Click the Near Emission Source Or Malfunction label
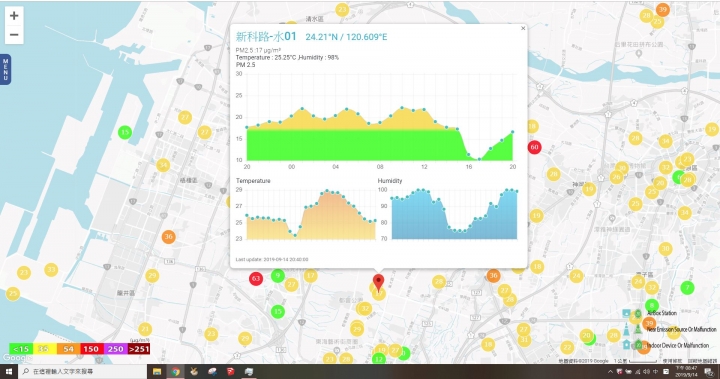Screen dimensions: 720x379 click(681, 329)
